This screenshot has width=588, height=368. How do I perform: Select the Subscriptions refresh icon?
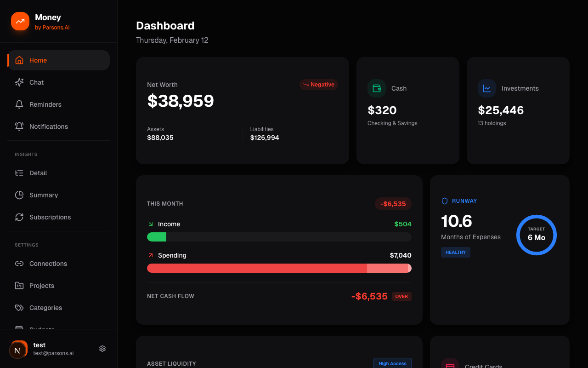[x=19, y=217]
